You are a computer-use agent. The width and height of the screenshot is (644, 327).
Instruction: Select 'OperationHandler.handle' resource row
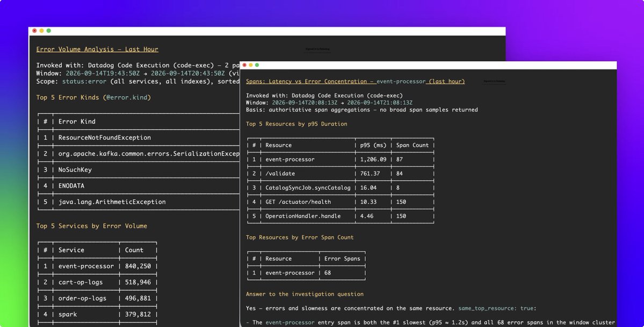point(341,216)
